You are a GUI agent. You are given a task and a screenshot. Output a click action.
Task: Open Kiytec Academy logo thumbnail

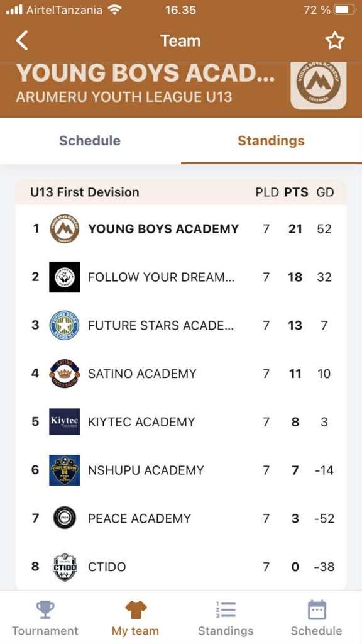tap(65, 421)
